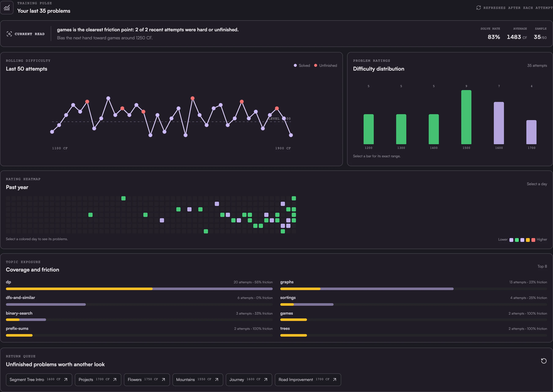553x392 pixels.
Task: Click the Return Queue reload icon
Action: [543, 361]
